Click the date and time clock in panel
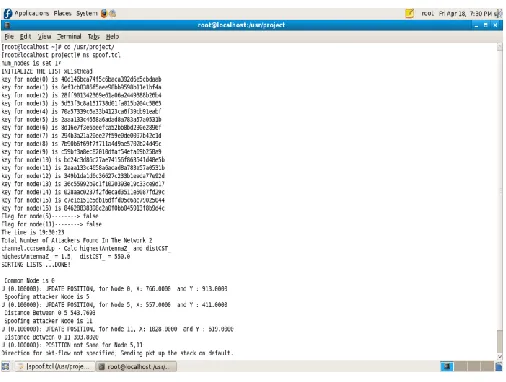The image size is (506, 382). tap(465, 14)
